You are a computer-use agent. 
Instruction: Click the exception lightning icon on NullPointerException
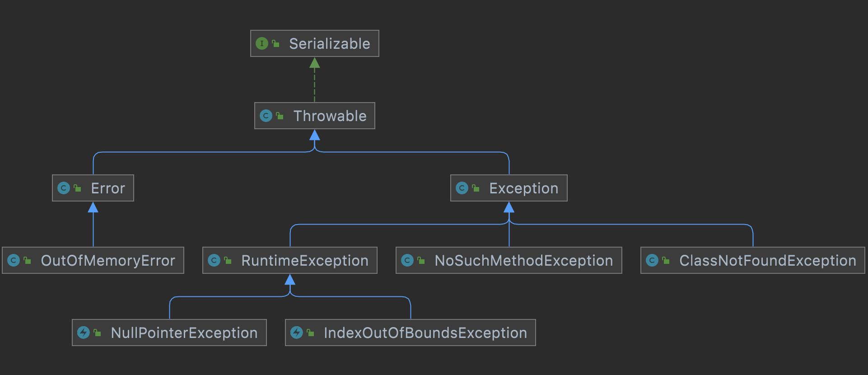click(84, 333)
